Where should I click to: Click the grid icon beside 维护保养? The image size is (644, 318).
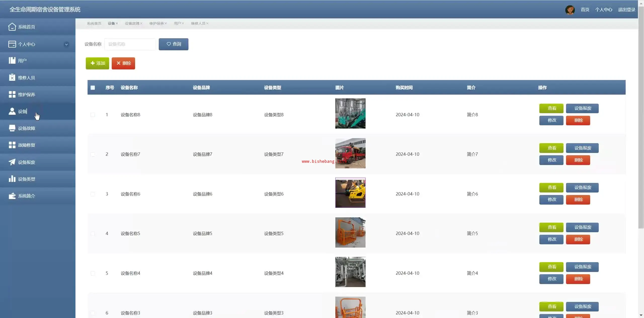pos(12,94)
